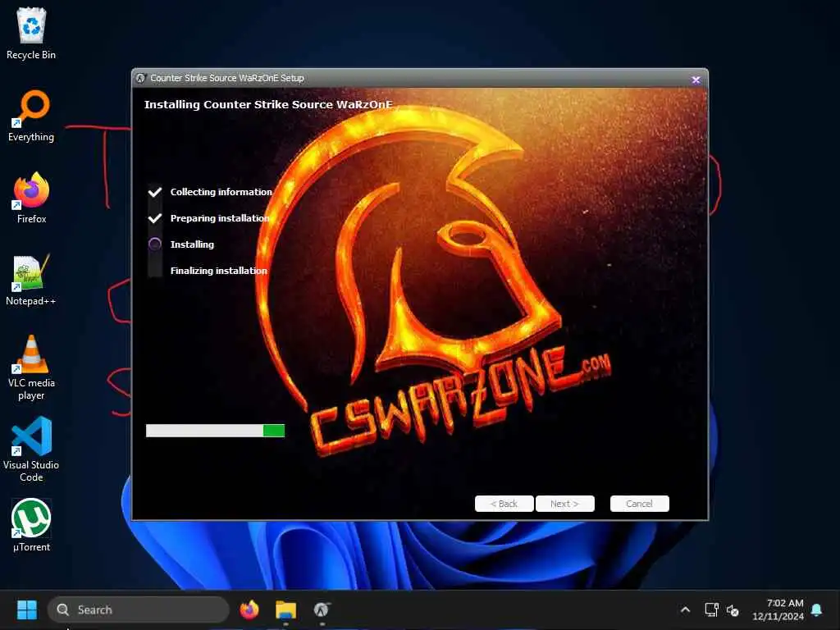Click the "Installing Counter Strike Source WaRzOnE" heading
Screen dimensions: 840x630
coord(268,104)
